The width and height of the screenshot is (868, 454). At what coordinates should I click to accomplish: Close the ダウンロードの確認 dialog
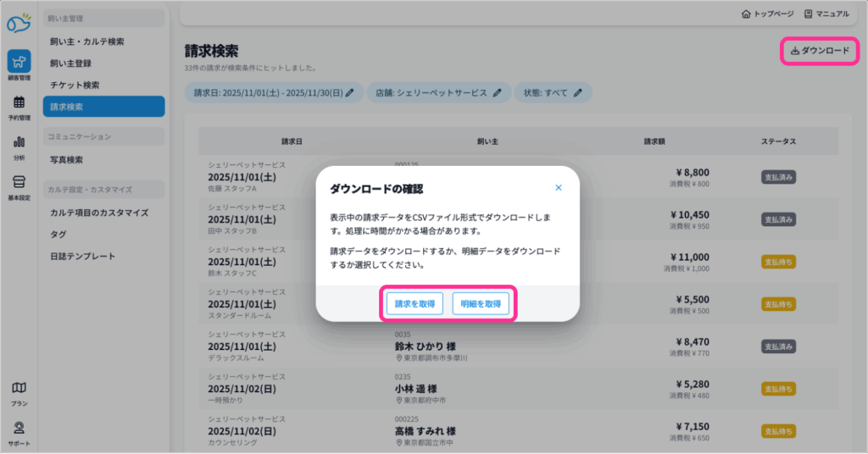click(x=558, y=188)
